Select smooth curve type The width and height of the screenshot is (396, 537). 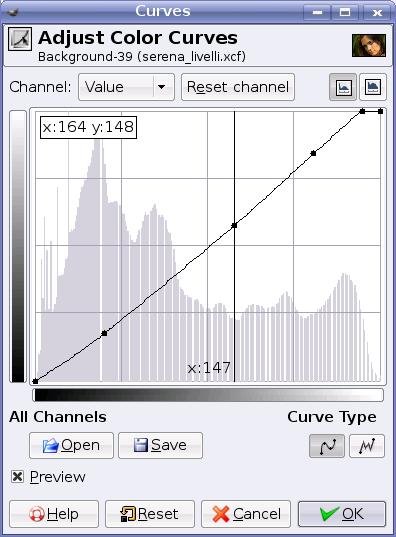point(327,446)
